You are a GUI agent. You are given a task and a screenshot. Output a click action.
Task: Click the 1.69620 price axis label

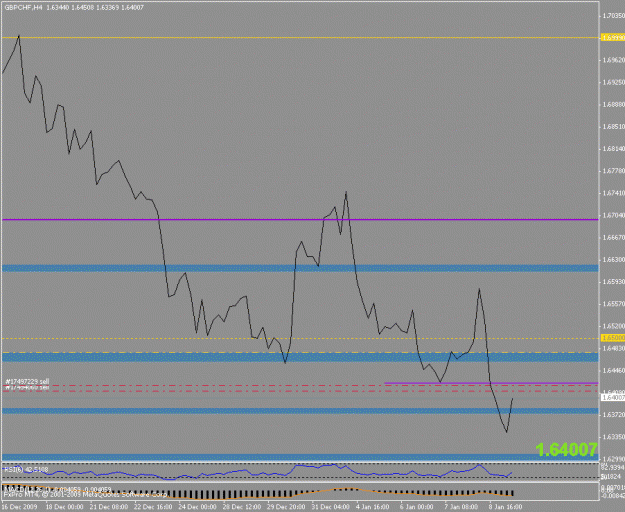click(x=614, y=60)
